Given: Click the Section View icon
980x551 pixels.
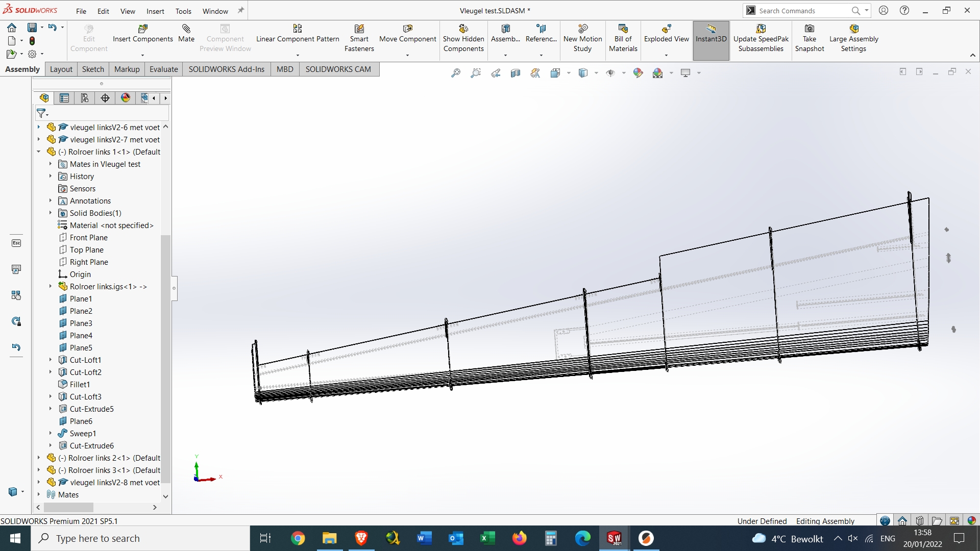Looking at the screenshot, I should 516,73.
